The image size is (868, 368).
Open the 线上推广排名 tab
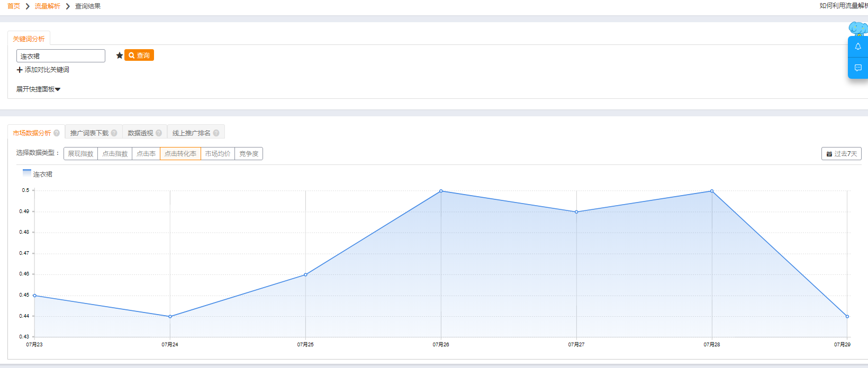191,133
